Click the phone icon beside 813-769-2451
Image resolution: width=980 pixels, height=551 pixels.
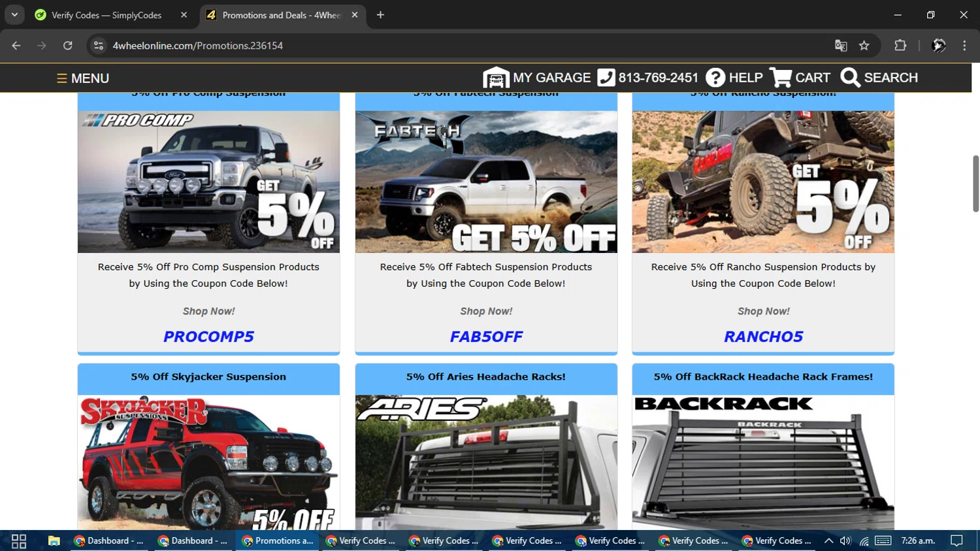point(606,77)
